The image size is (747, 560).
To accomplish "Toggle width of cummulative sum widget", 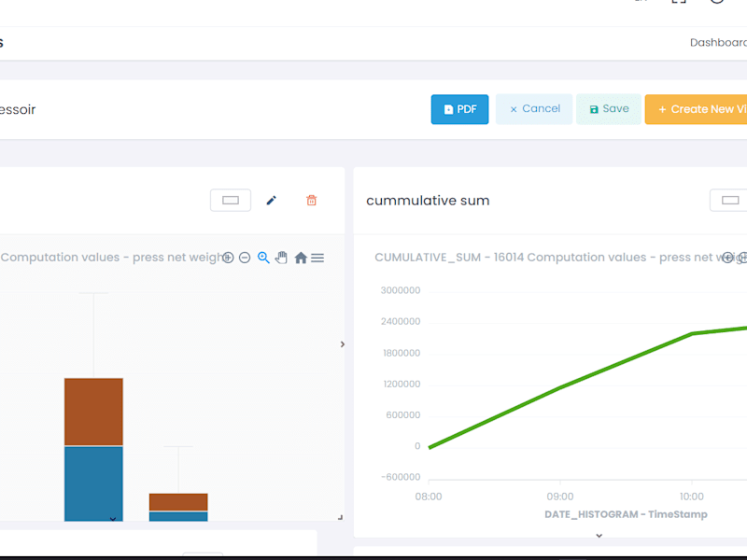I will [729, 200].
